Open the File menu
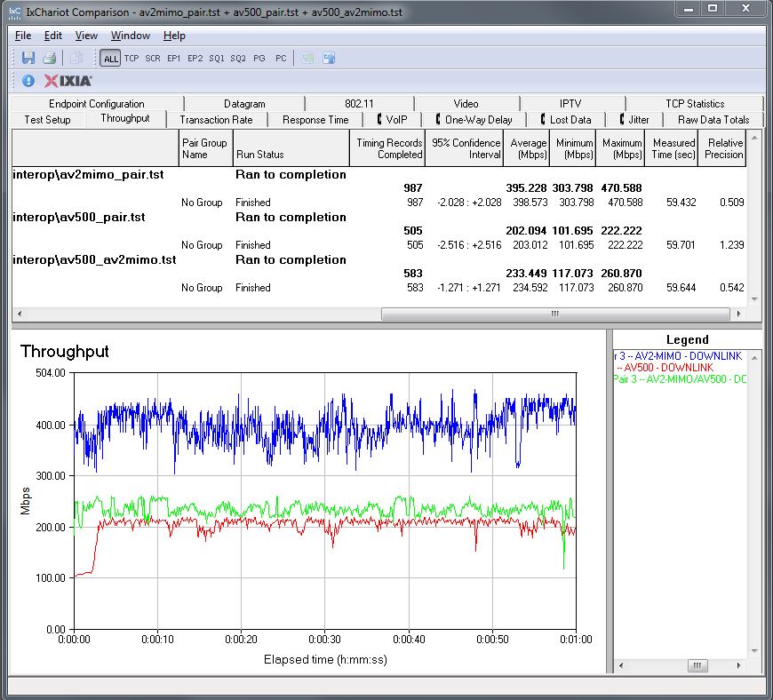773x700 pixels. pyautogui.click(x=23, y=36)
